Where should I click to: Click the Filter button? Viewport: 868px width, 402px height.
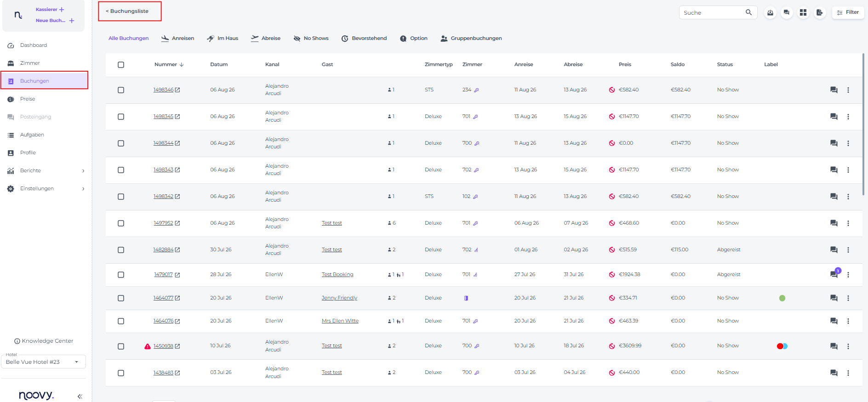(848, 12)
